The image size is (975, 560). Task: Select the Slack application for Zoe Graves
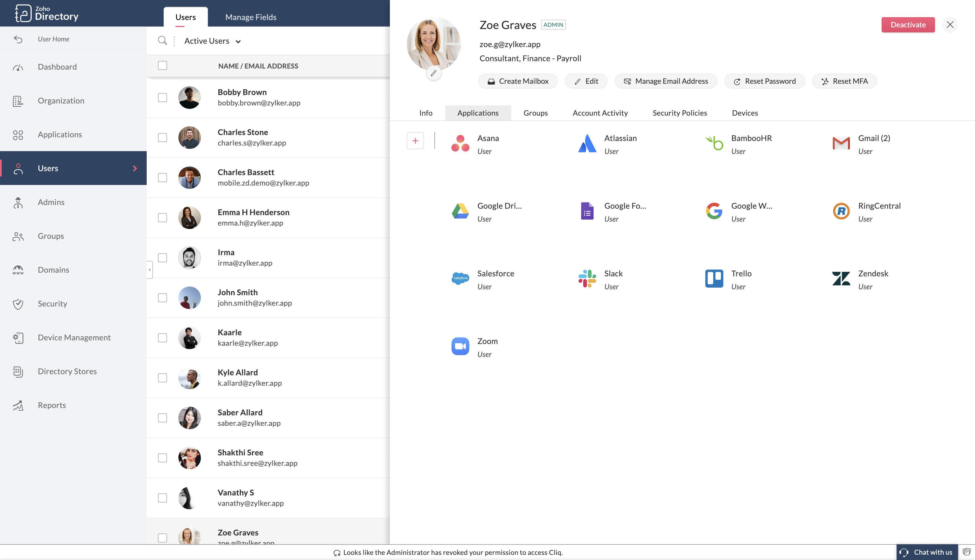[x=587, y=279]
